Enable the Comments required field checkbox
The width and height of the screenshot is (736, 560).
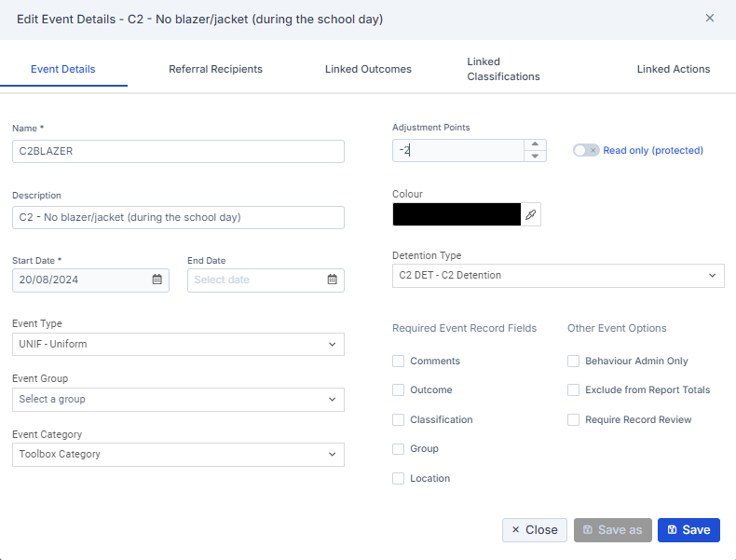(399, 361)
